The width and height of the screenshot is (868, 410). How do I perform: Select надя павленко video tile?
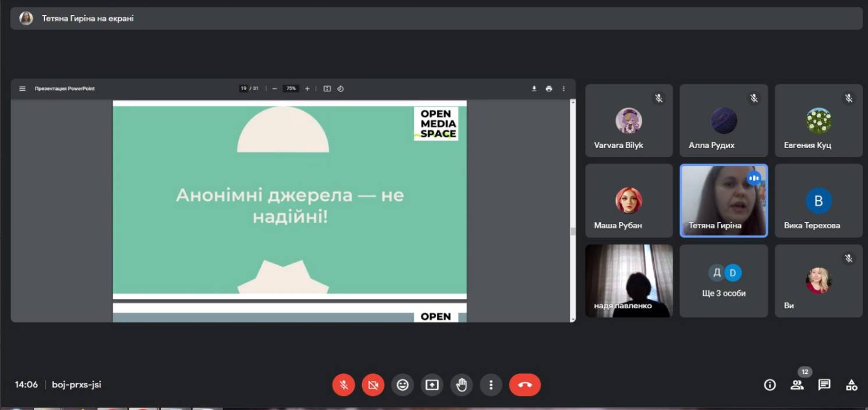629,281
